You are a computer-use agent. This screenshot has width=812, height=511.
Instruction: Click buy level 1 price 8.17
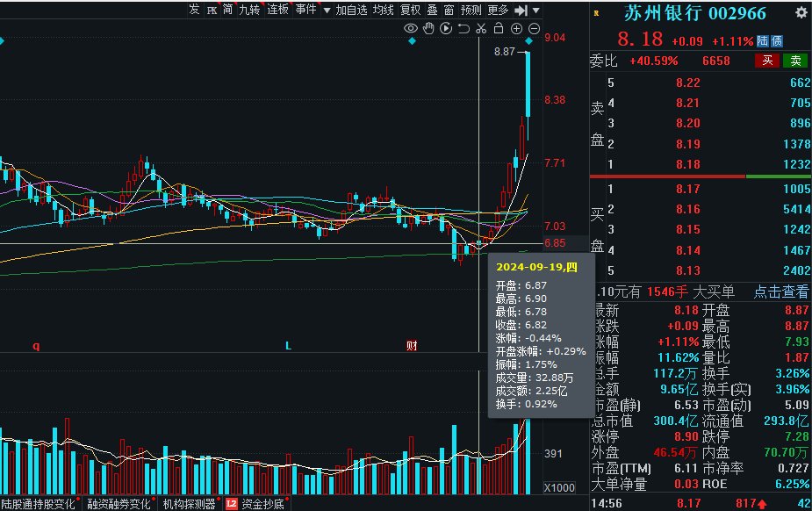coord(687,189)
